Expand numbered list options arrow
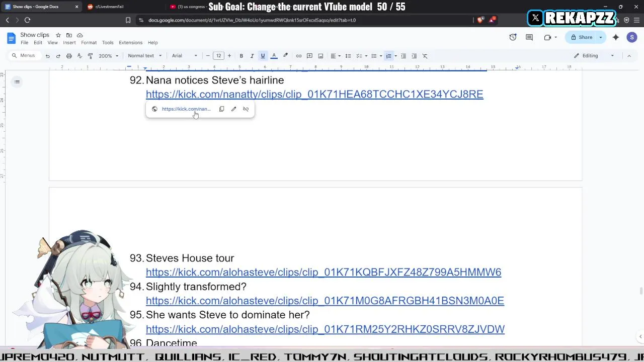The height and width of the screenshot is (362, 644). [395, 56]
